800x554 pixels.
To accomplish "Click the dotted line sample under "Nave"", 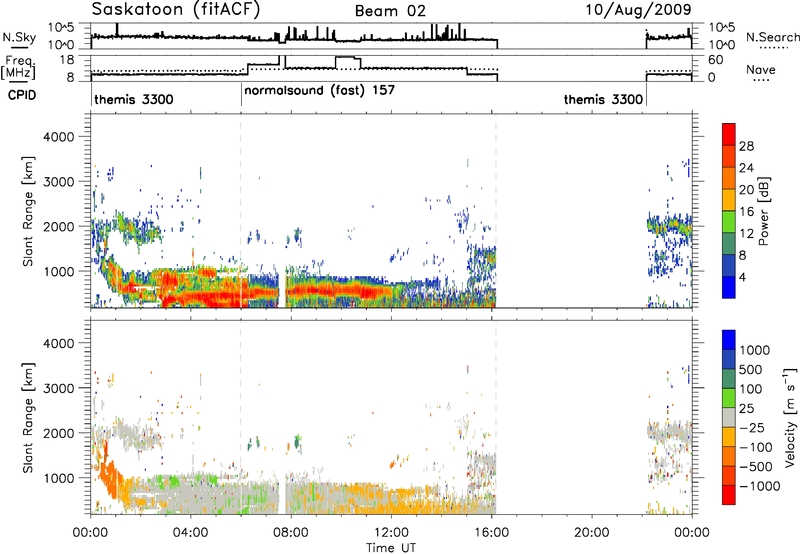I will coord(761,81).
